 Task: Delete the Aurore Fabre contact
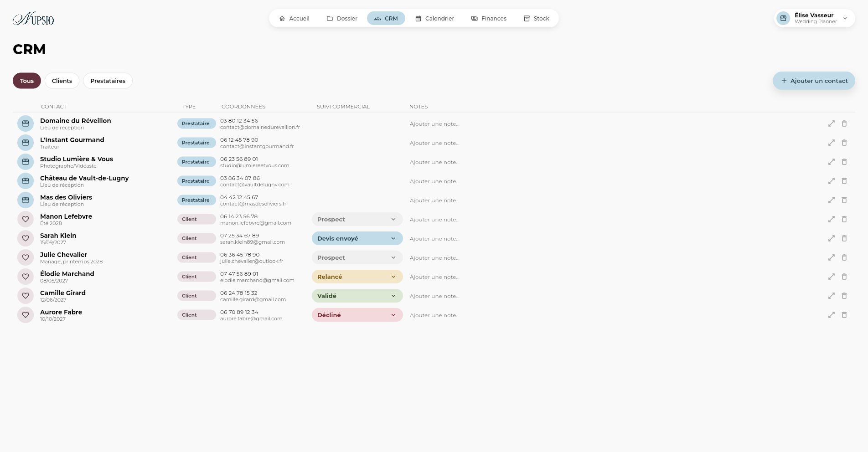click(x=844, y=315)
